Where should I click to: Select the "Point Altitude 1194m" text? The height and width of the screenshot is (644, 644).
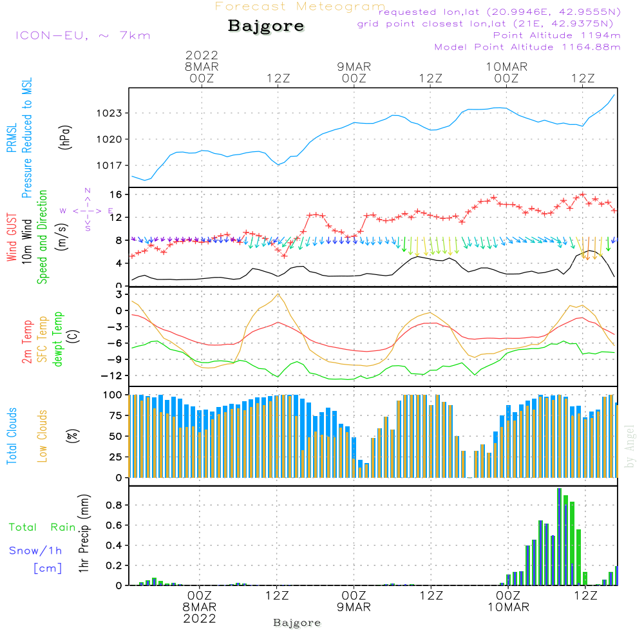click(556, 35)
